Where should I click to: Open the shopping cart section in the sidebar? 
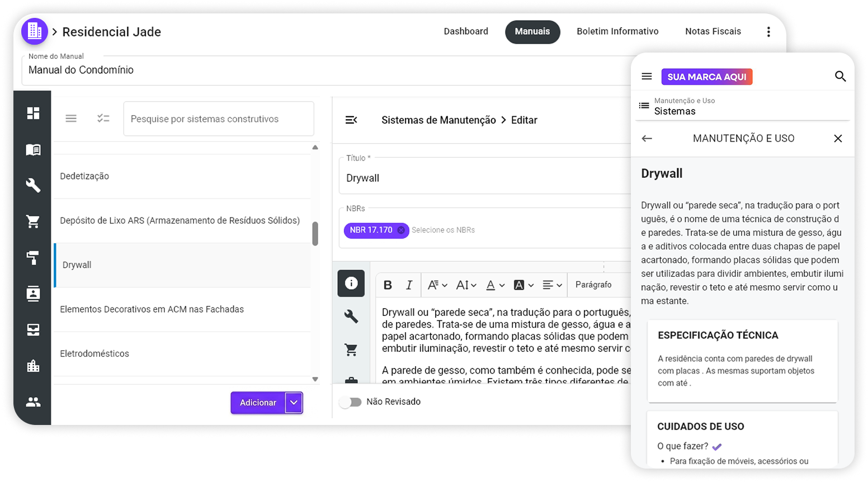click(34, 221)
